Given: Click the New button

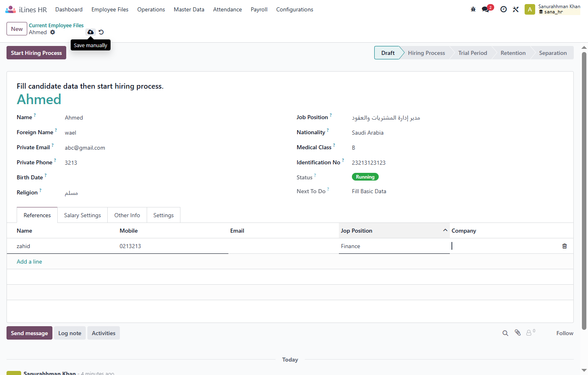Looking at the screenshot, I should [17, 29].
